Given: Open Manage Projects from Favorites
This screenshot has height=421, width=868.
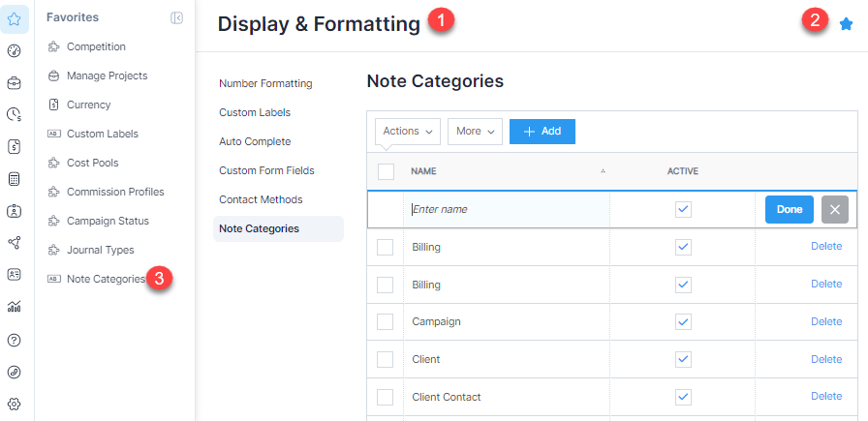Looking at the screenshot, I should pyautogui.click(x=108, y=75).
